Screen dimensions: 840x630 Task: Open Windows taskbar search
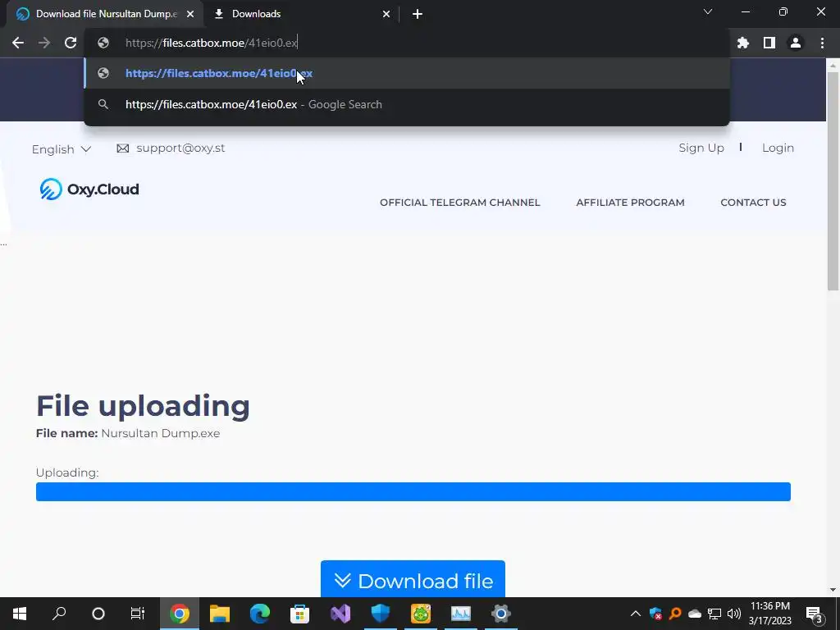click(59, 614)
